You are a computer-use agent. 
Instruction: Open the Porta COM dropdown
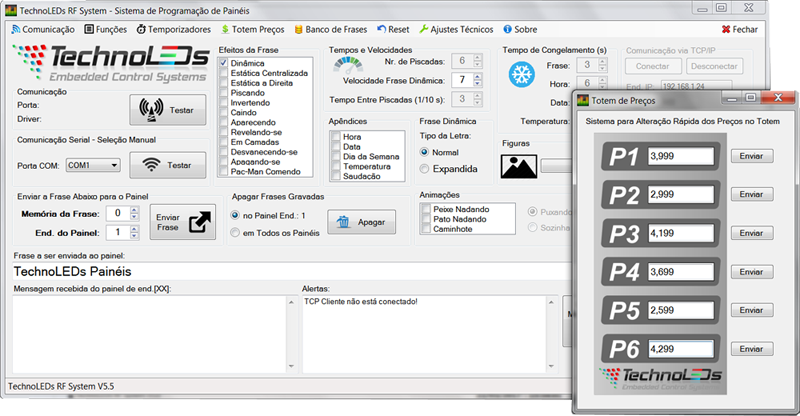pyautogui.click(x=93, y=165)
